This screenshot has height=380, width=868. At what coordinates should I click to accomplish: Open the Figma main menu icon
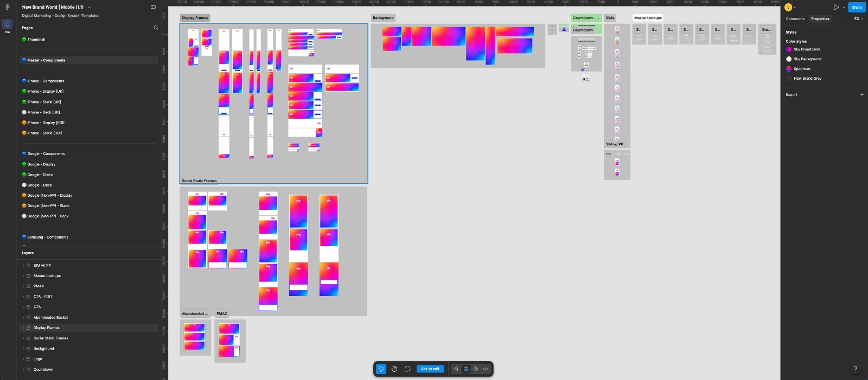[7, 7]
